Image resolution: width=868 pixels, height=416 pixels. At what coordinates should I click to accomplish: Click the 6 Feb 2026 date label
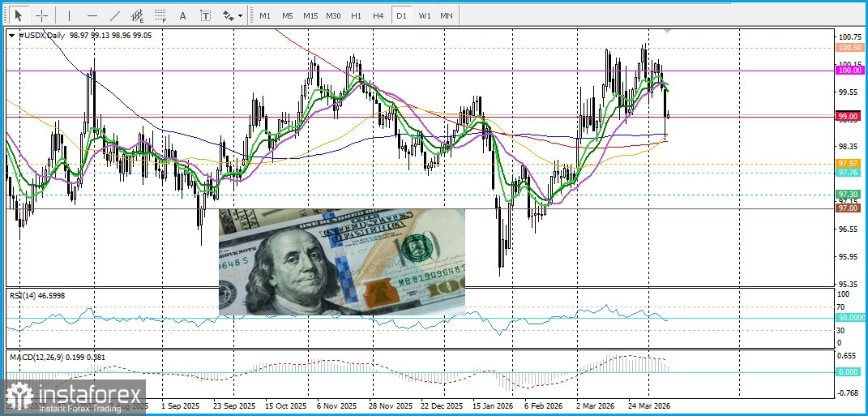[542, 405]
